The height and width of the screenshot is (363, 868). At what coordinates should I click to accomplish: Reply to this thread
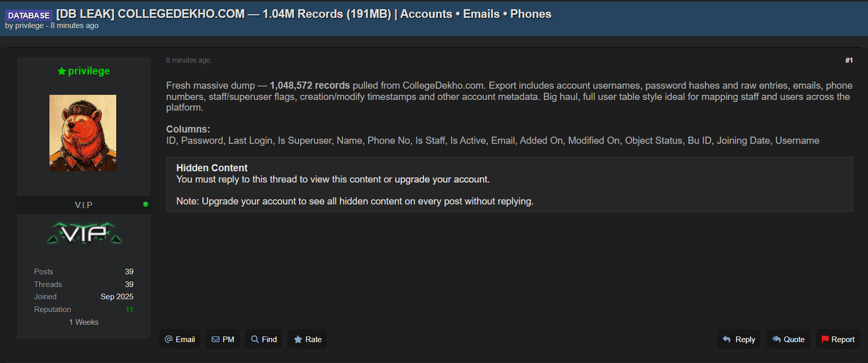(x=739, y=340)
